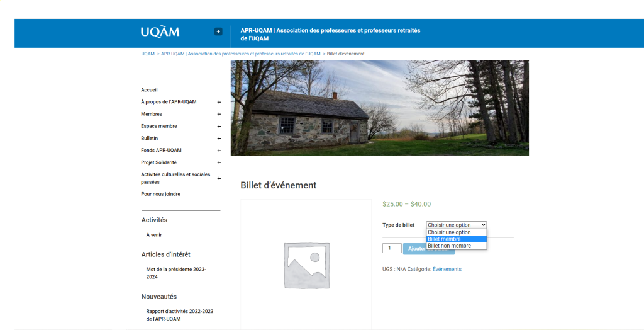Open Pour nous joindre page
Screen dimensions: 644x330
(x=160, y=194)
